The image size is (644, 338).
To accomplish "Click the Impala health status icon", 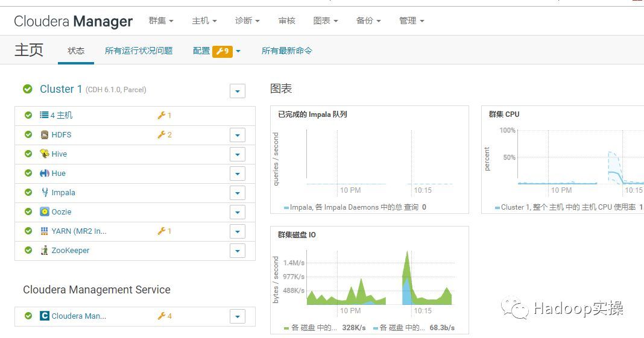I will point(28,192).
